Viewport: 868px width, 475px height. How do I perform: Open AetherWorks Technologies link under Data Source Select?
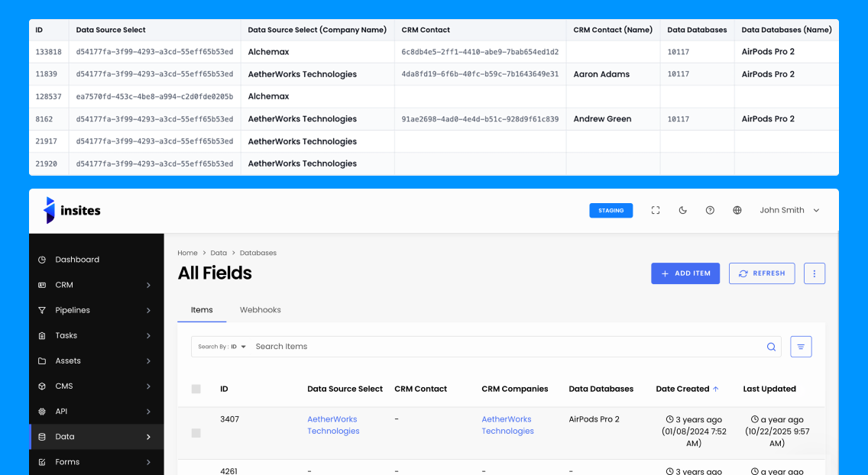tap(333, 425)
